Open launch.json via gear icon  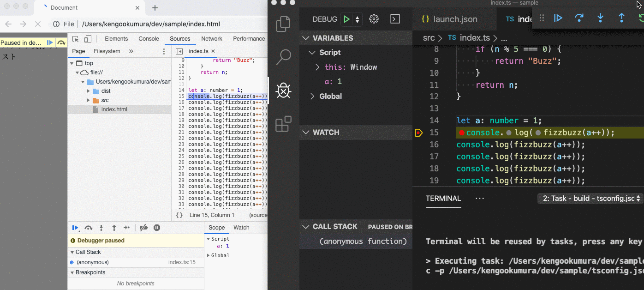374,19
